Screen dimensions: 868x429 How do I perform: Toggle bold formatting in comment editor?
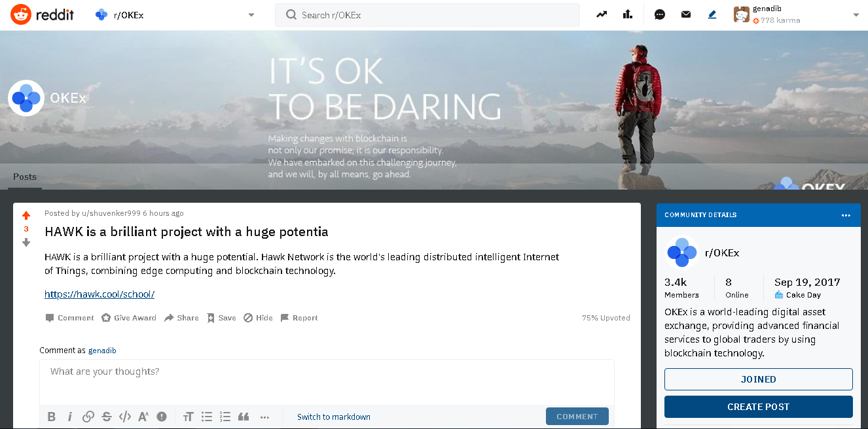(x=52, y=417)
